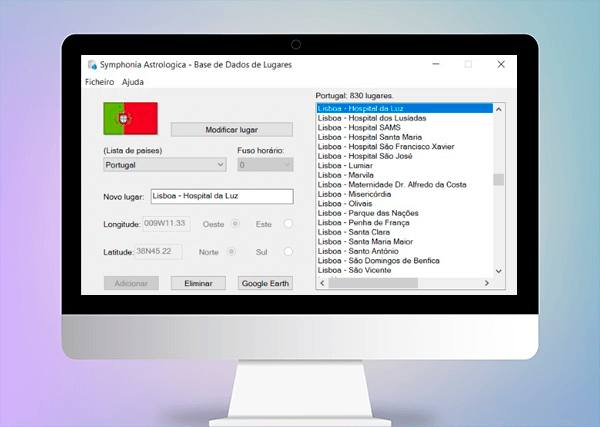Click the Symphonia Astrologica app icon in title bar
This screenshot has width=600, height=427.
point(92,65)
